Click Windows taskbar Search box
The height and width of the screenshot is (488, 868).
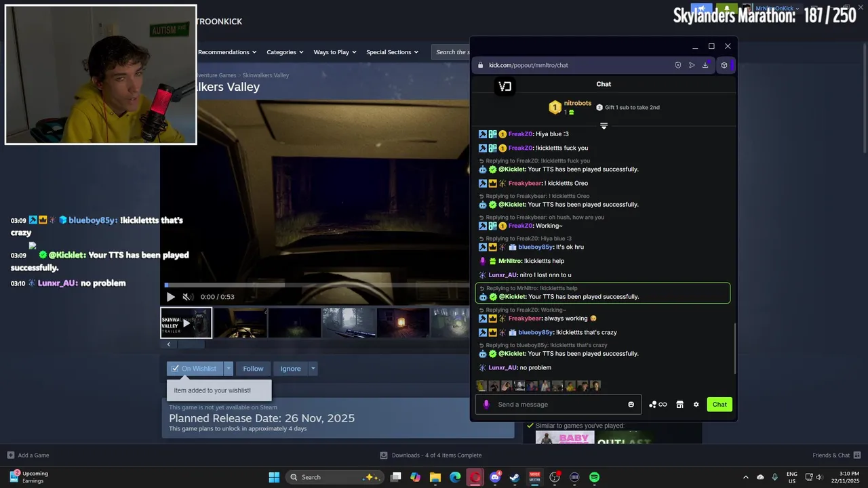pyautogui.click(x=334, y=477)
